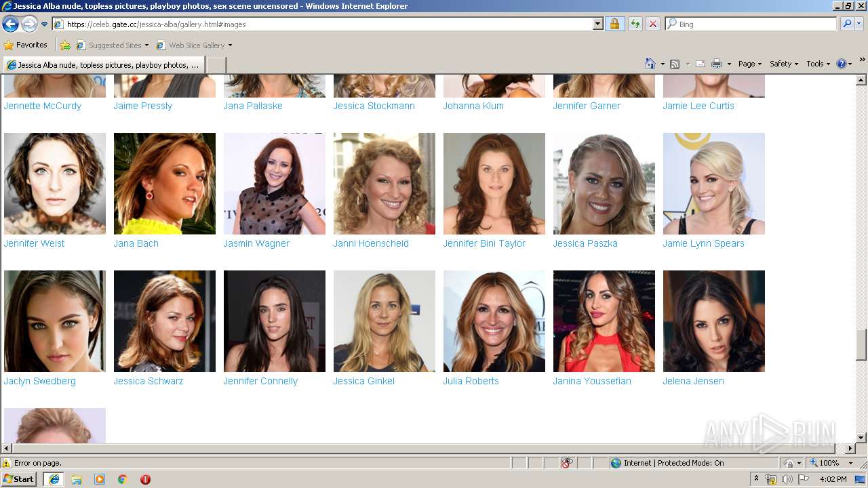The height and width of the screenshot is (488, 868).
Task: Go to the Home page icon
Action: pyautogui.click(x=650, y=64)
